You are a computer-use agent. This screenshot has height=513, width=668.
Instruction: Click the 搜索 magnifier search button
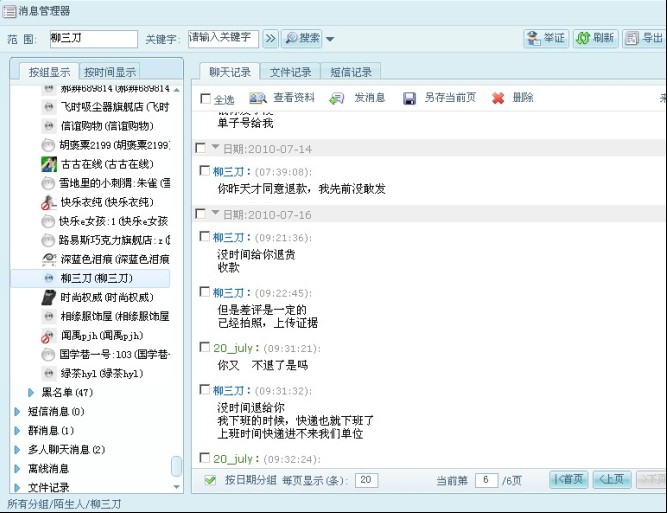(302, 39)
